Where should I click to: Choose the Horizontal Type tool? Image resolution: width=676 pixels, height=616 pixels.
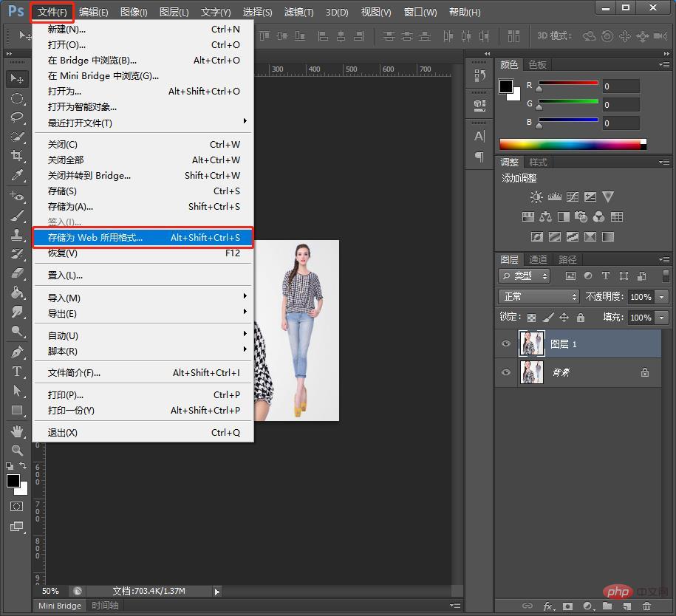16,372
